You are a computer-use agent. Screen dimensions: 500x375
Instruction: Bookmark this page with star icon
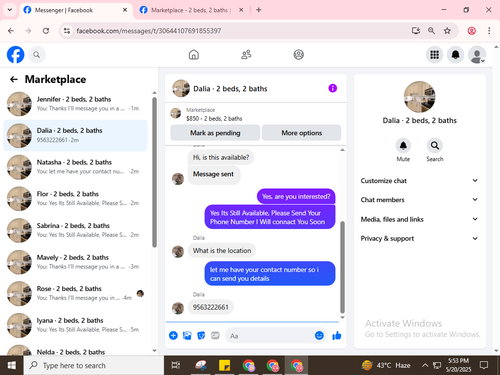447,31
